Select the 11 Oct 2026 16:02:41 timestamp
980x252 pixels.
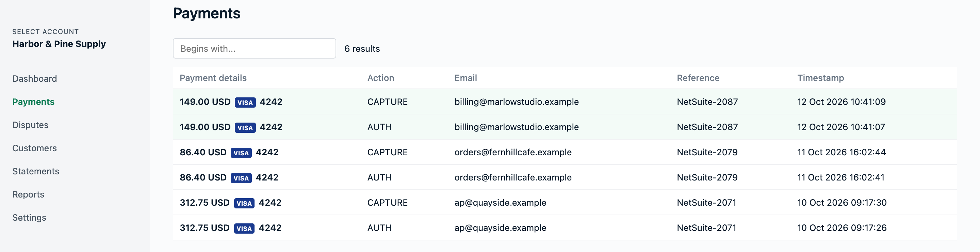click(841, 177)
